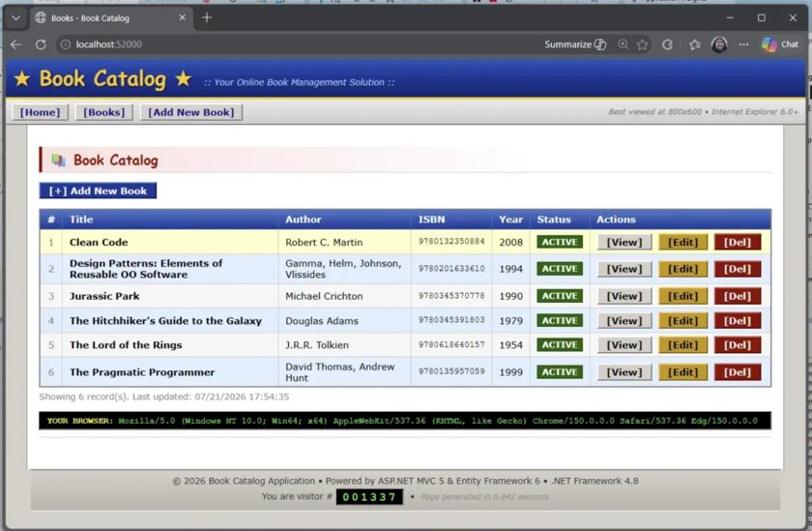The width and height of the screenshot is (812, 531).
Task: Click the Year column header
Action: (510, 220)
